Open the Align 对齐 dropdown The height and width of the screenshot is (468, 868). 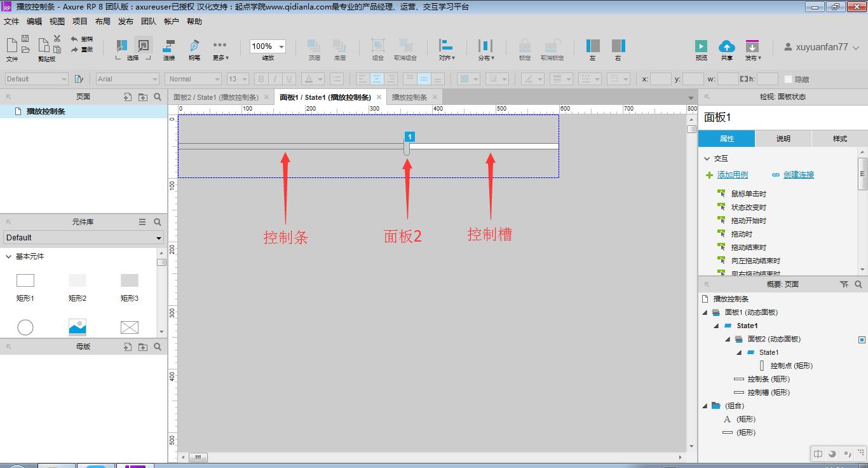447,50
